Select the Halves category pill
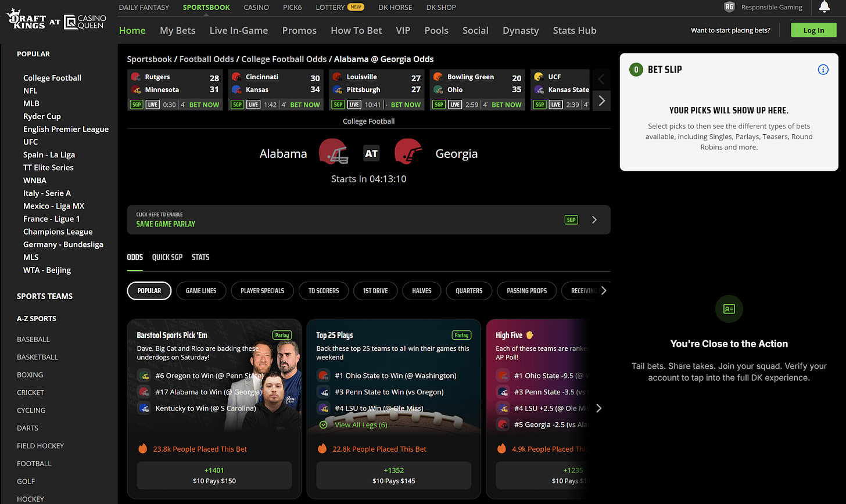 (x=422, y=291)
